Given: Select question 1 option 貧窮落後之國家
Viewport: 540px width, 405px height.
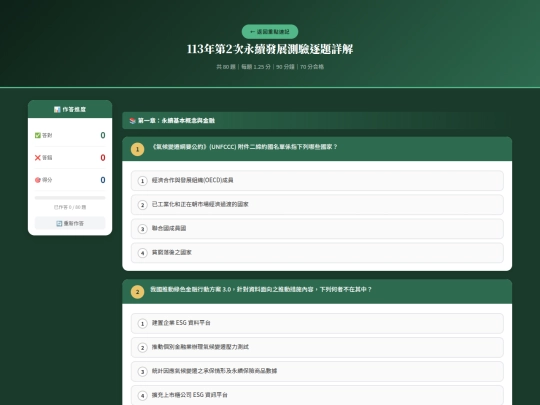Looking at the screenshot, I should tap(317, 253).
